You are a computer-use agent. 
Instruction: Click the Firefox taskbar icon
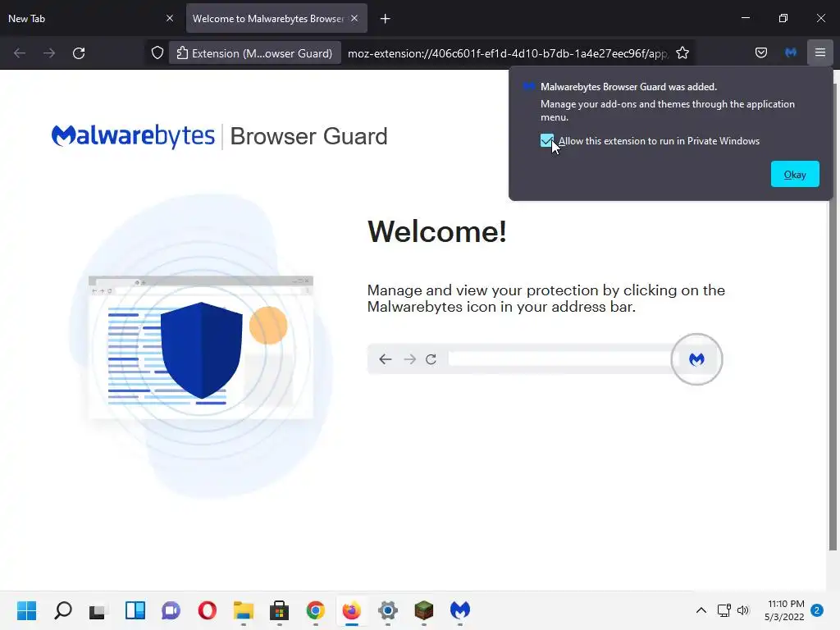coord(351,610)
